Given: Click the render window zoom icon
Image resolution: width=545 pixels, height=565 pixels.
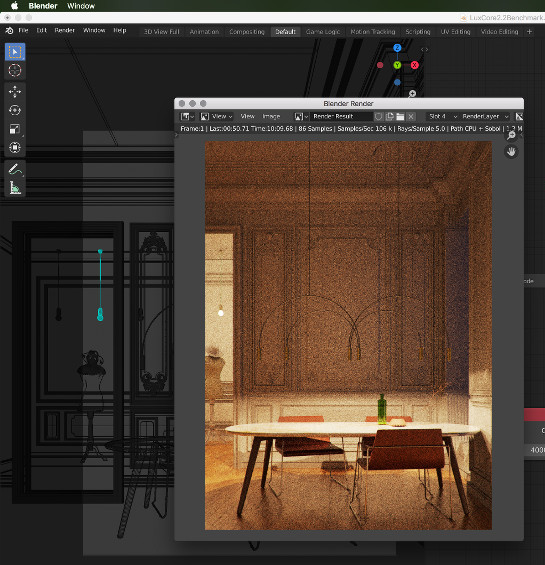Looking at the screenshot, I should [511, 135].
